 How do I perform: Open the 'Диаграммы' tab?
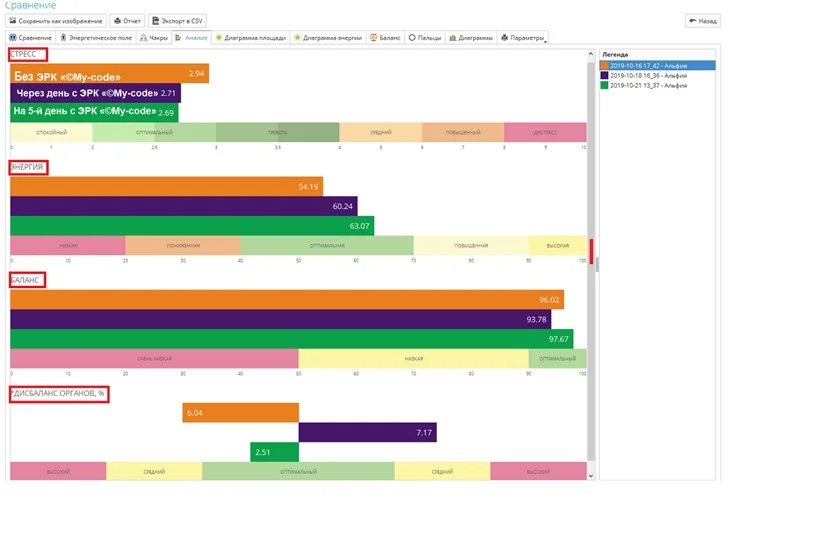click(471, 38)
